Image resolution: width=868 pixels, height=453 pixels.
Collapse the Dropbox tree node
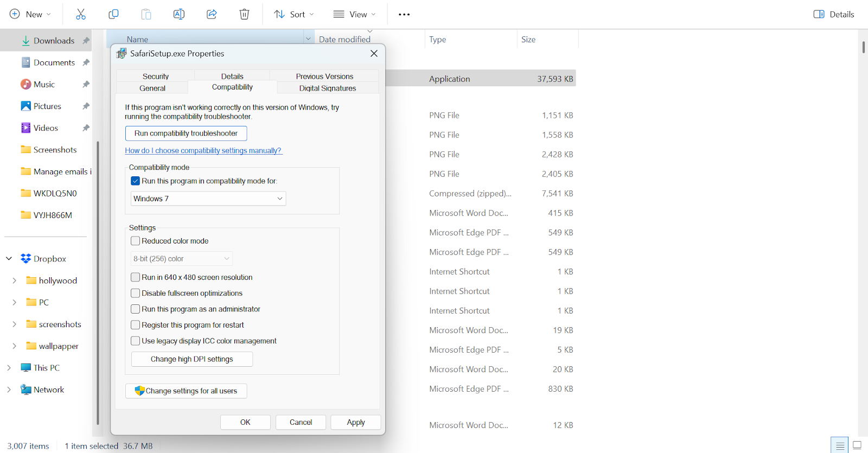click(9, 259)
